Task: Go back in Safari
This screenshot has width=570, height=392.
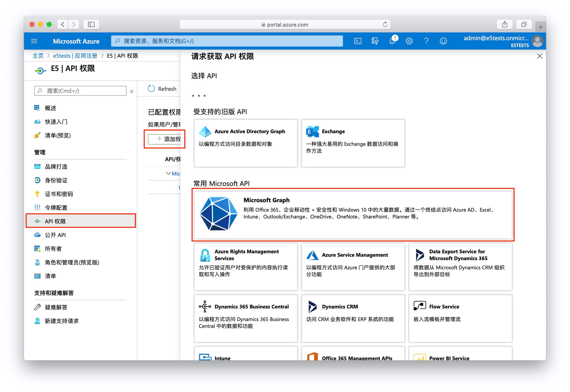Action: pyautogui.click(x=63, y=24)
